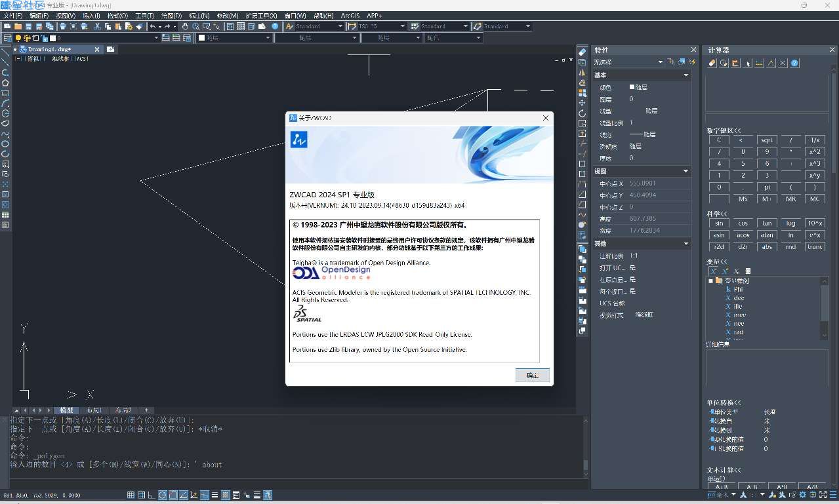Click the x^2 calculator button
839x504 pixels.
[815, 151]
